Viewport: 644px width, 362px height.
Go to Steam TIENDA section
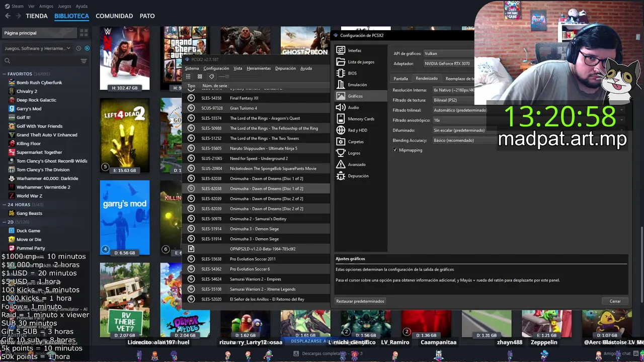(x=37, y=16)
